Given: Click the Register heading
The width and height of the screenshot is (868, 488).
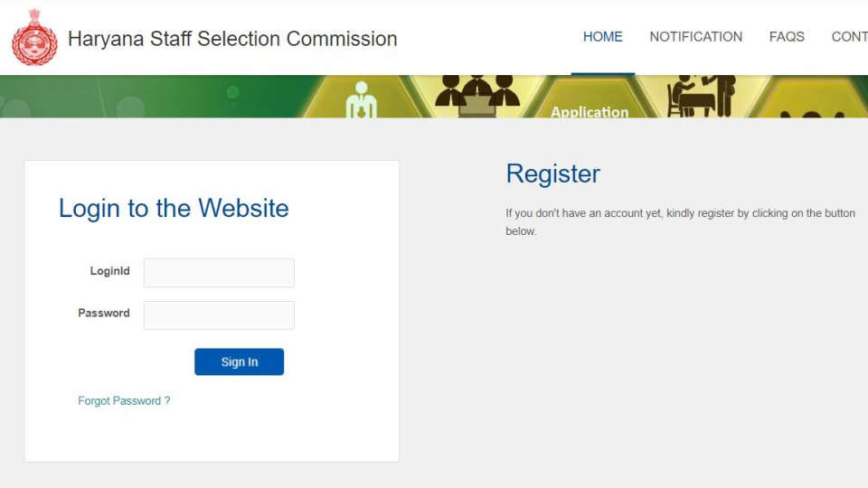Looking at the screenshot, I should (x=552, y=174).
